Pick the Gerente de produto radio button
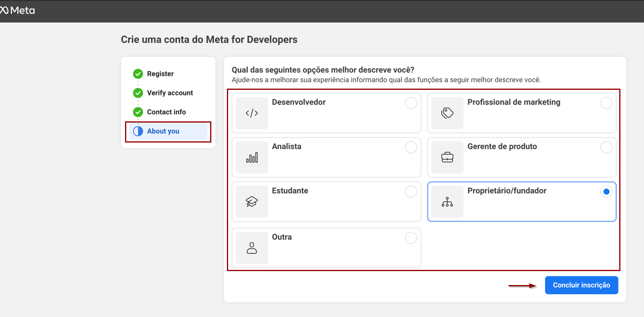 [606, 147]
